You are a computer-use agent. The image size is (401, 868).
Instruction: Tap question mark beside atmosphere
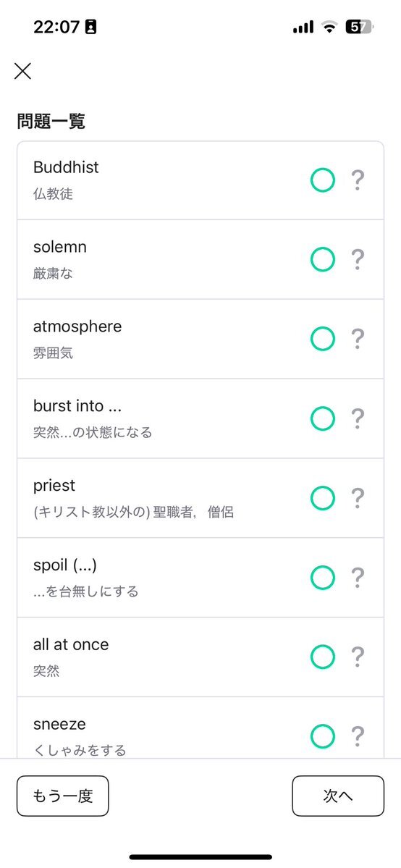coord(358,340)
